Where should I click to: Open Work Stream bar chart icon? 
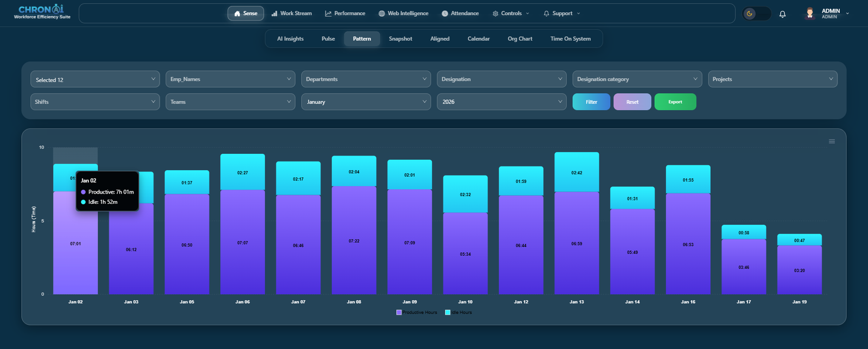coord(275,14)
